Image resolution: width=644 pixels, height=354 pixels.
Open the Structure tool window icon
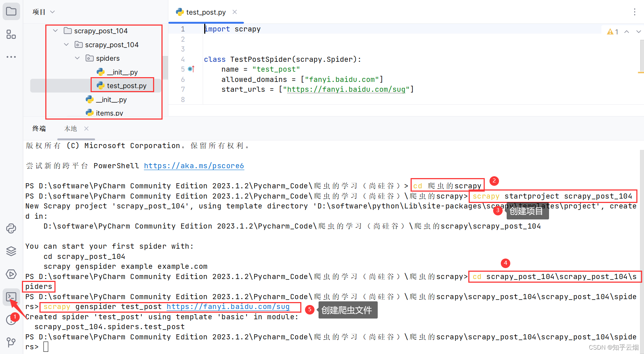[11, 34]
